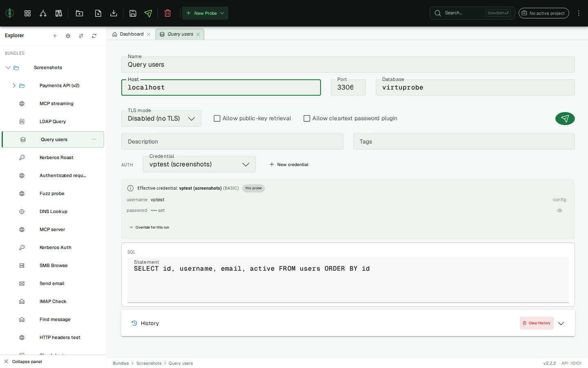Click the Screenshots breadcrumb link
588x368 pixels.
point(149,363)
